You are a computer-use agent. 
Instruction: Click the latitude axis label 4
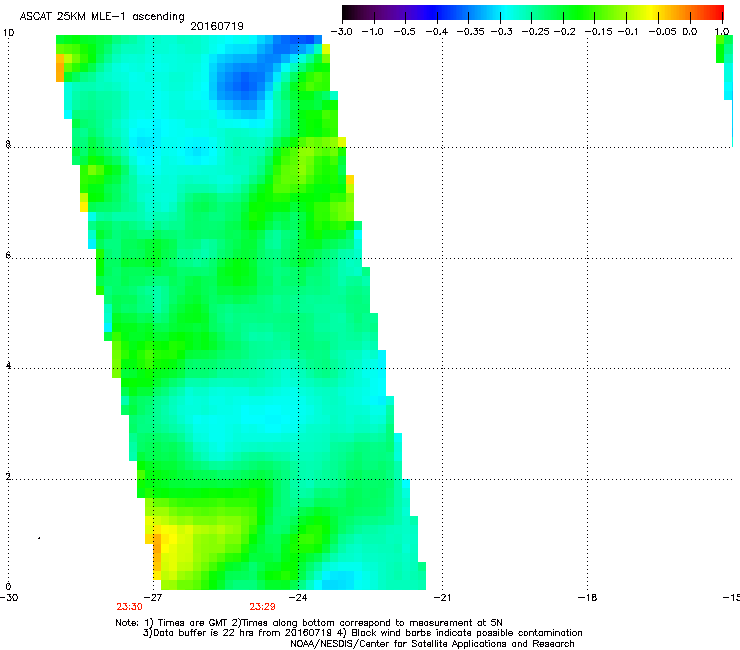(8, 366)
